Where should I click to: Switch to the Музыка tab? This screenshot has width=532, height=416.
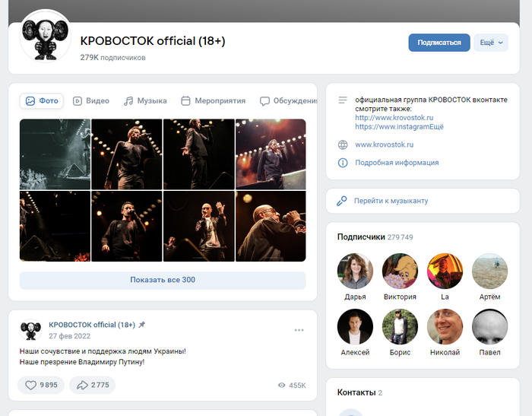(145, 101)
